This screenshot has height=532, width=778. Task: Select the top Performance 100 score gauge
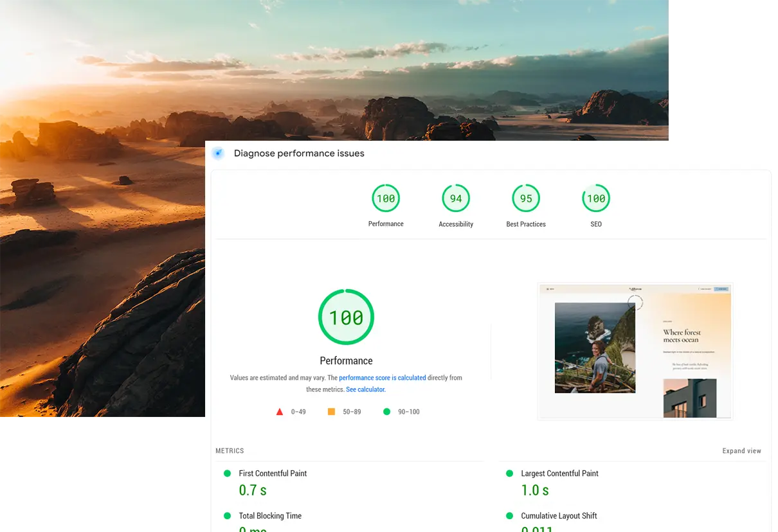pyautogui.click(x=386, y=199)
